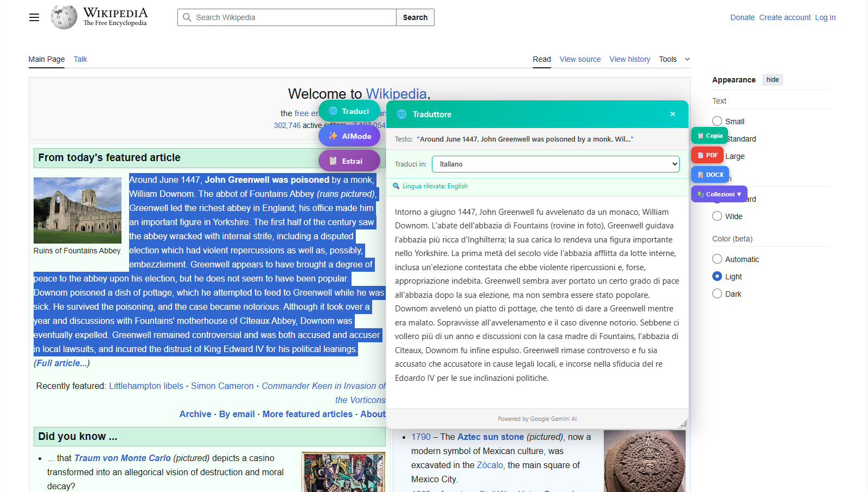This screenshot has width=868, height=492.
Task: Copy translation using the Copia icon
Action: pyautogui.click(x=701, y=135)
